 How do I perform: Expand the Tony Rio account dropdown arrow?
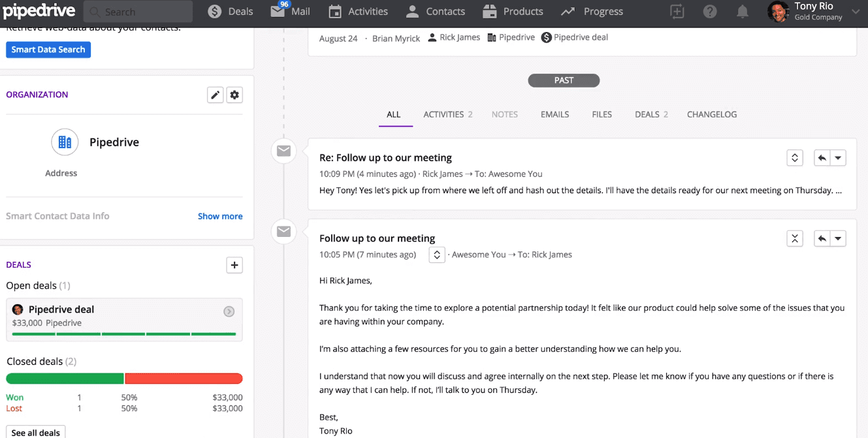click(x=856, y=12)
